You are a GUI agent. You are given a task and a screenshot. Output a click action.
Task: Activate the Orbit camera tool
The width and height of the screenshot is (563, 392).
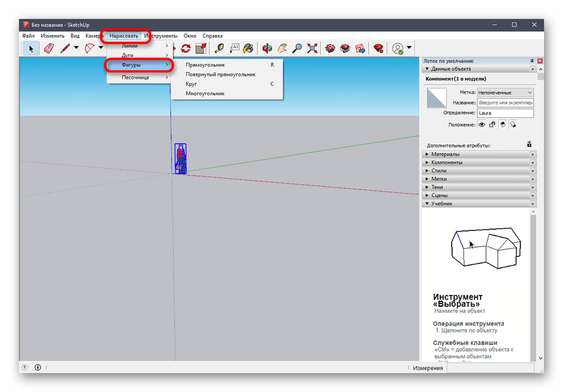point(268,49)
